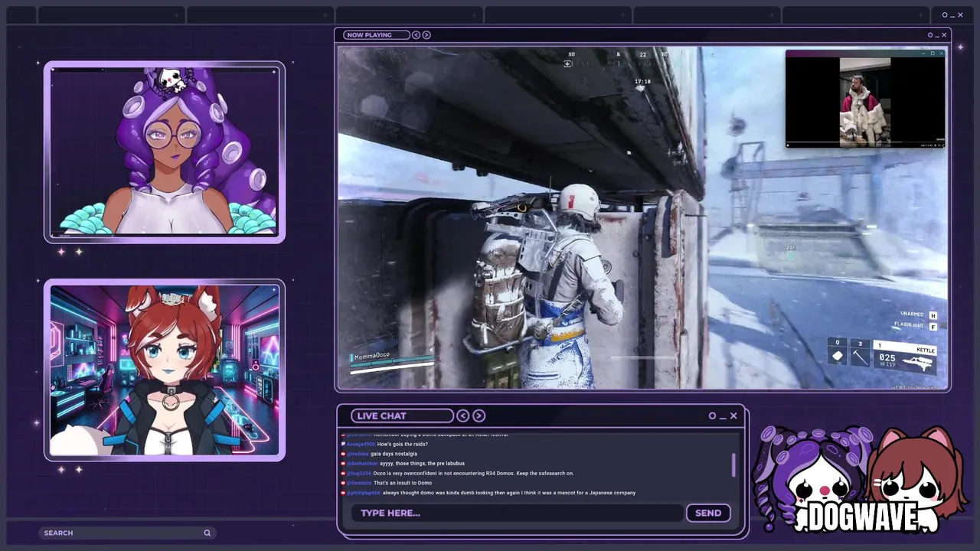
Task: Click message 'gaia days nostalgia'
Action: [x=394, y=454]
